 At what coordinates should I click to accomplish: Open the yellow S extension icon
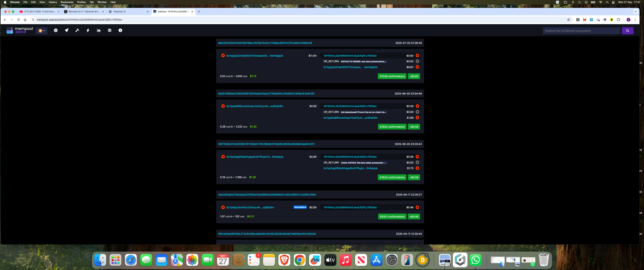pyautogui.click(x=611, y=19)
